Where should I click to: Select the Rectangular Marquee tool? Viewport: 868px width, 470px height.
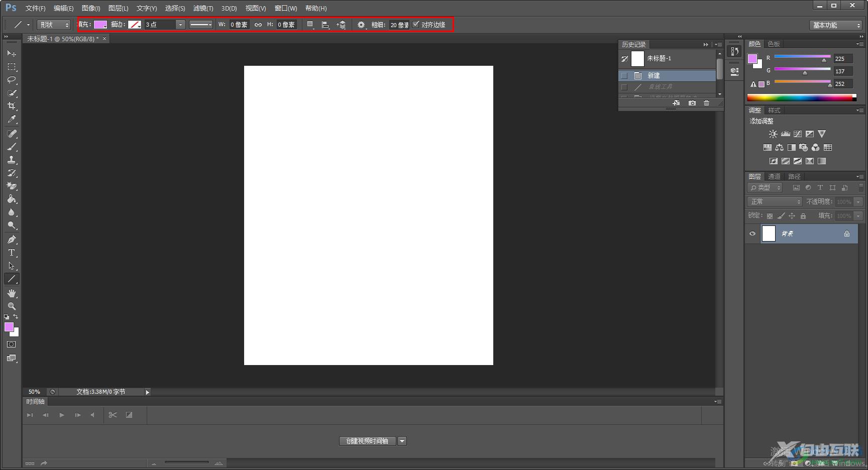12,67
